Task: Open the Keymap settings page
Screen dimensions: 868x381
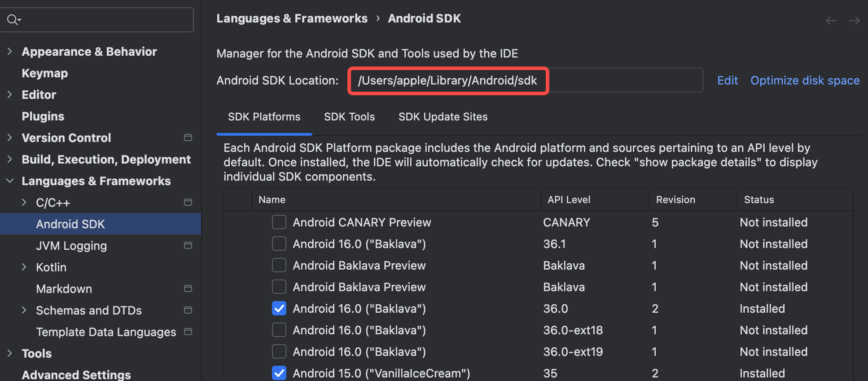Action: [45, 73]
